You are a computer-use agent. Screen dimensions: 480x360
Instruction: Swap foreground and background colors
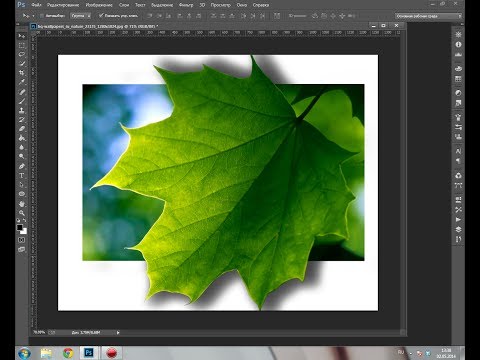coord(25,220)
